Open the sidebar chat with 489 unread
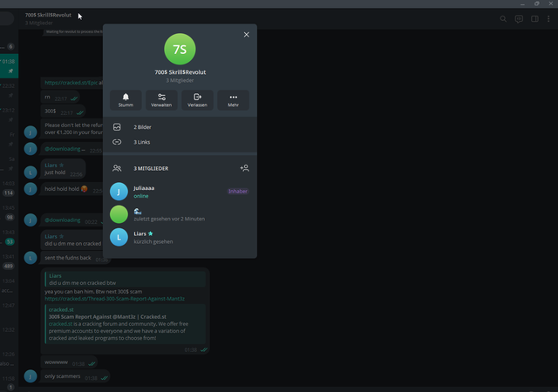 pos(10,261)
